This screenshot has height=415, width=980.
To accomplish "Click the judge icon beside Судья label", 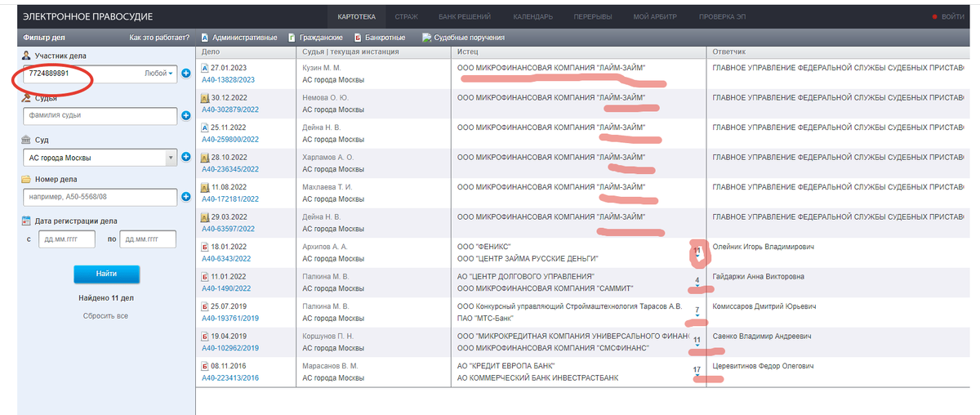I will click(x=27, y=97).
